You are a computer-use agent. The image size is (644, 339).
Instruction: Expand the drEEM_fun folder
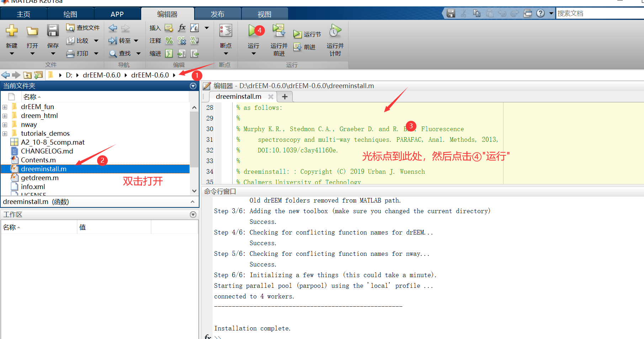click(5, 107)
